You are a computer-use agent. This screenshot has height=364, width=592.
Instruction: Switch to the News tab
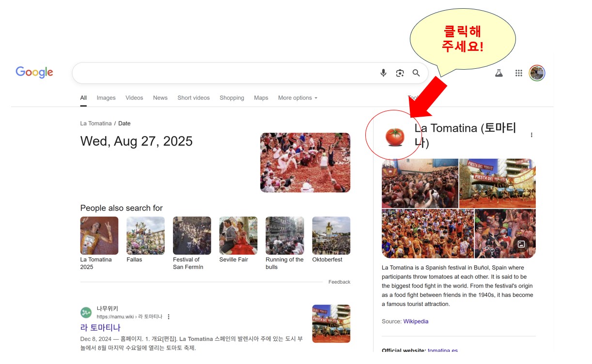(160, 98)
